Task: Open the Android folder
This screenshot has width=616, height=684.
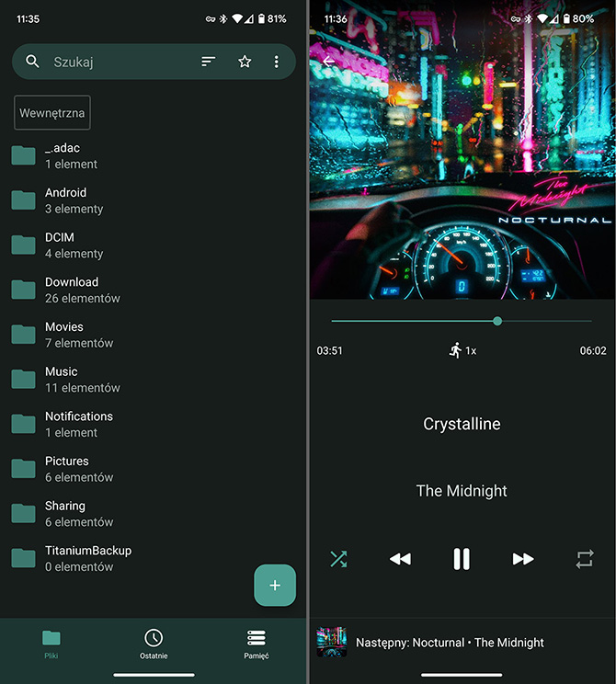Action: pyautogui.click(x=154, y=200)
